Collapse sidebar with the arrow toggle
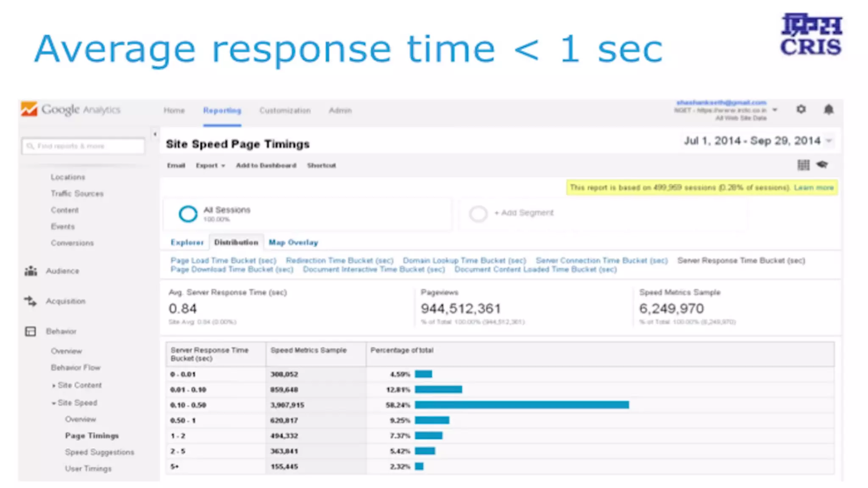This screenshot has width=868, height=488. pyautogui.click(x=155, y=134)
